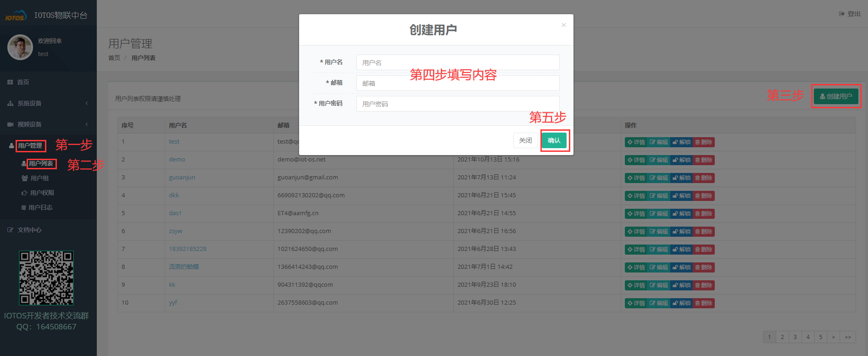Click 删除 for user test
The image size is (868, 356).
tap(703, 142)
